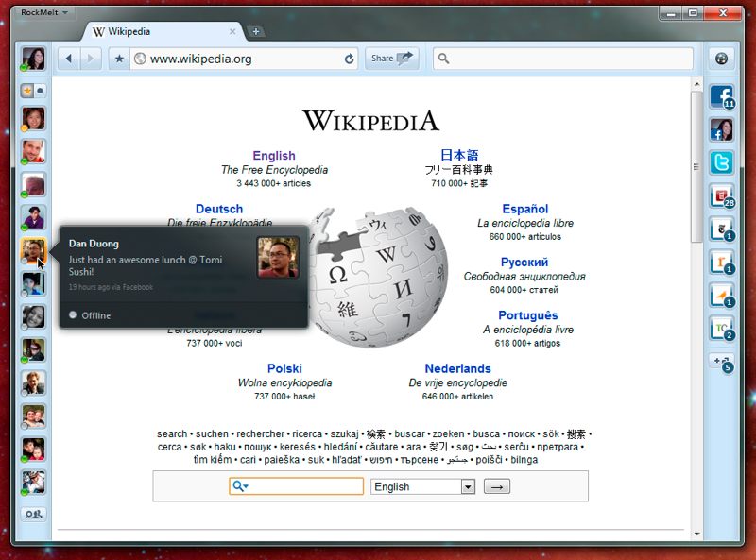Go forward with the forward arrow
Image resolution: width=756 pixels, height=560 pixels.
coord(91,59)
